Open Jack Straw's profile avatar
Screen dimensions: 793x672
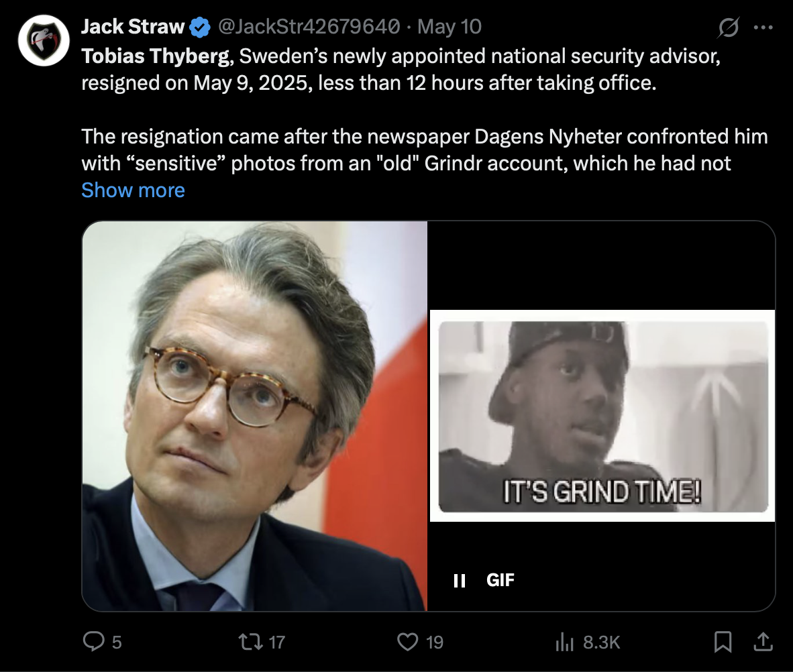pyautogui.click(x=44, y=40)
